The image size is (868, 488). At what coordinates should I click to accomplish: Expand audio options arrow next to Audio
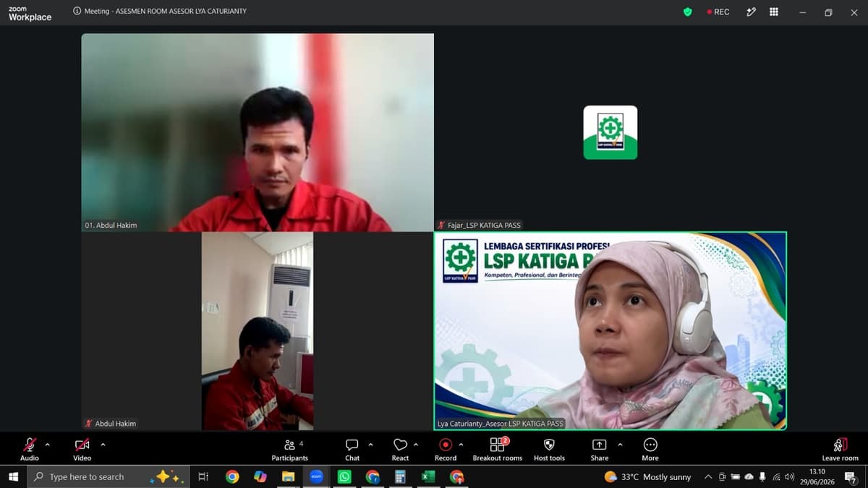pos(48,445)
